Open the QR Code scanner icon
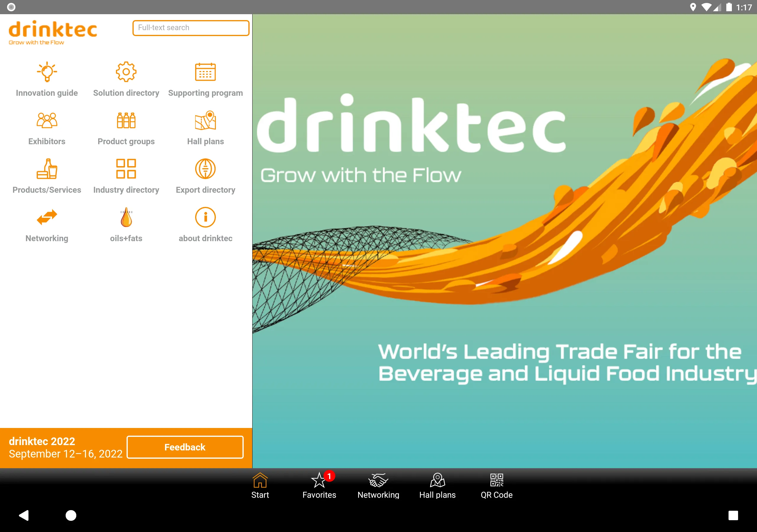The height and width of the screenshot is (532, 757). click(x=496, y=480)
